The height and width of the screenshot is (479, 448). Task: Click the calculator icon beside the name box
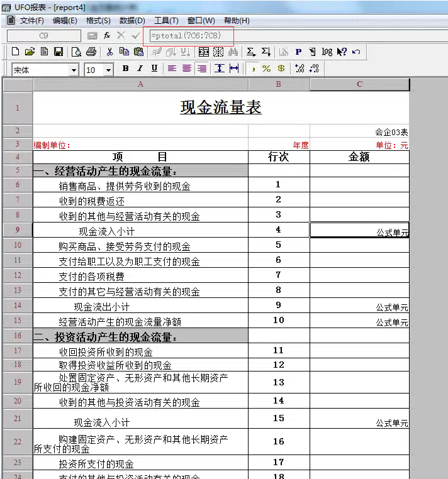pyautogui.click(x=92, y=36)
